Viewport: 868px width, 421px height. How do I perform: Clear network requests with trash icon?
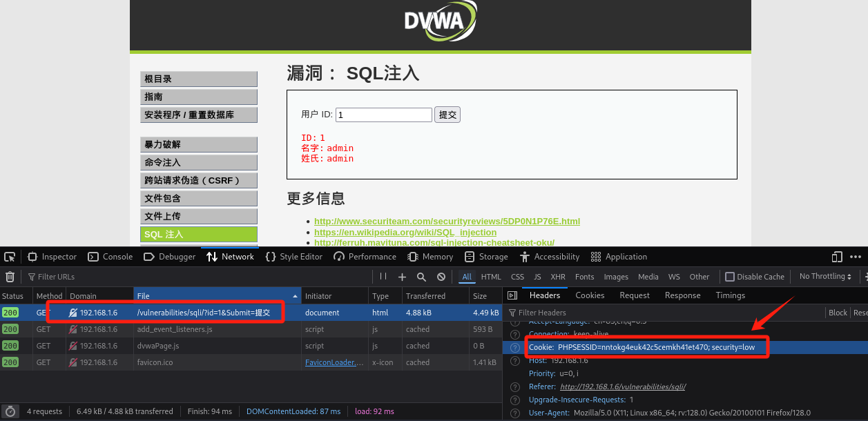pos(10,276)
